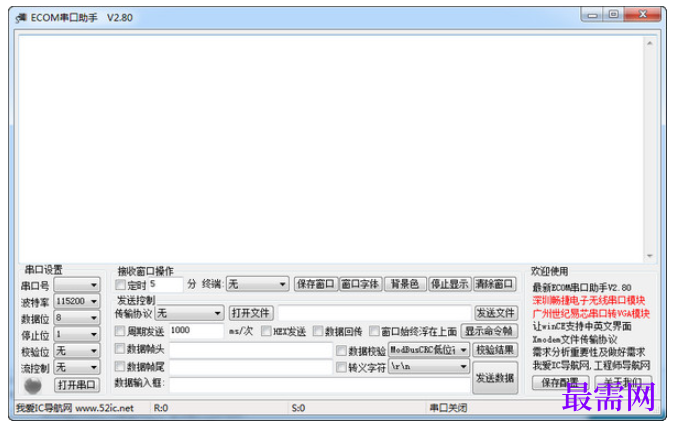Click the 定时 minutes field showing 5

[165, 284]
